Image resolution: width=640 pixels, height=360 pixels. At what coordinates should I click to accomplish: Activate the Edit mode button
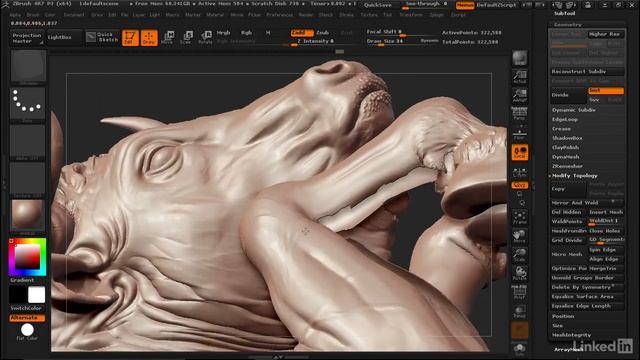click(130, 38)
